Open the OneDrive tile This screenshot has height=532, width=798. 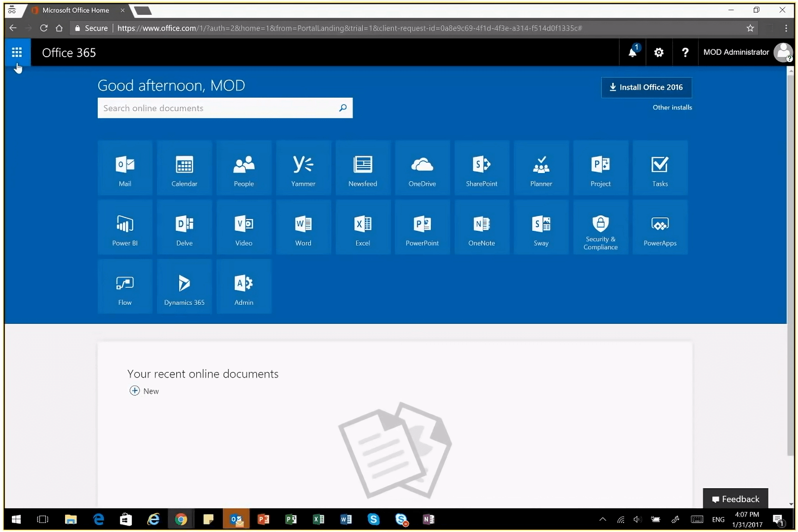[422, 168]
